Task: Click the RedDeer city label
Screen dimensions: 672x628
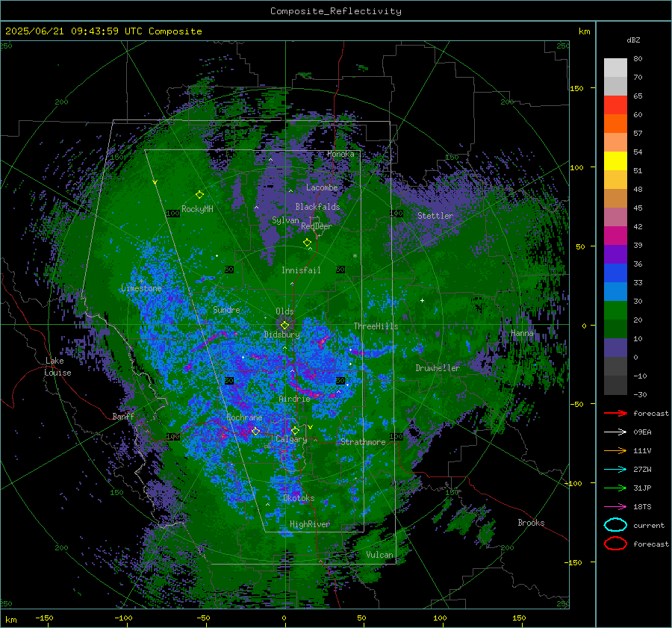Action: 317,226
